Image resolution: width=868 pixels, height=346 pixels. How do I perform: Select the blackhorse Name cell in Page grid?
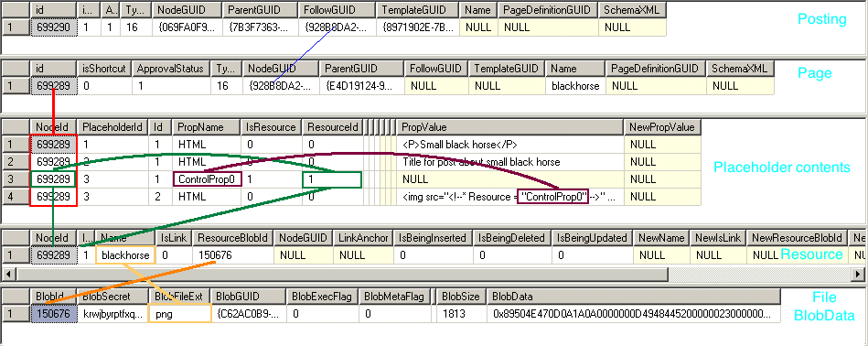point(575,86)
